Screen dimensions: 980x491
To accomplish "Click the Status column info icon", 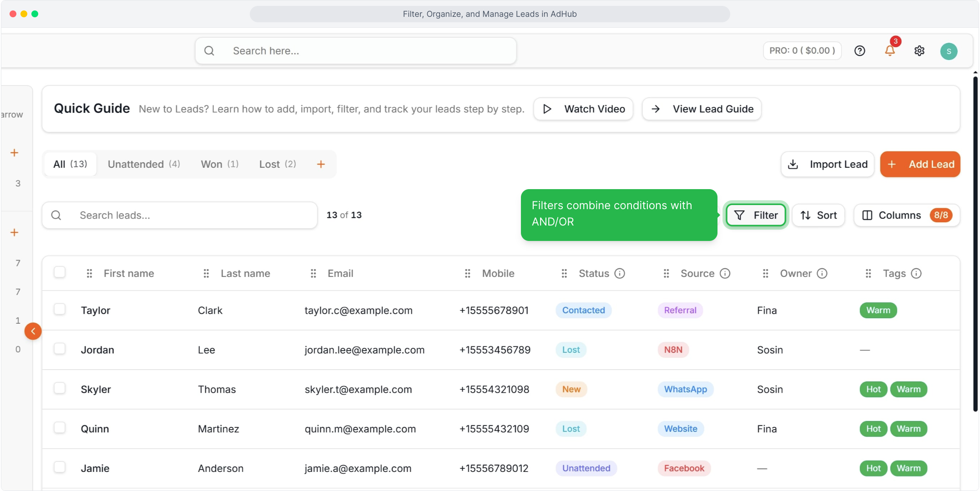I will pos(620,273).
